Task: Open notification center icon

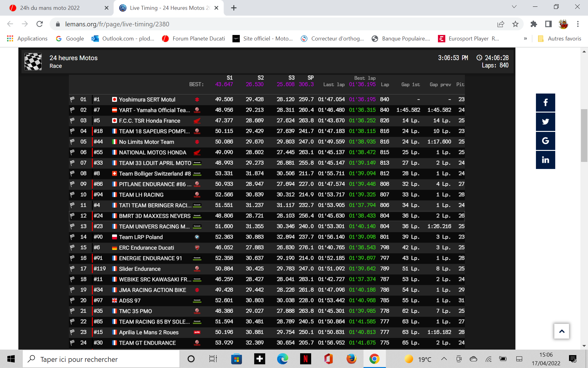Action: pyautogui.click(x=573, y=359)
